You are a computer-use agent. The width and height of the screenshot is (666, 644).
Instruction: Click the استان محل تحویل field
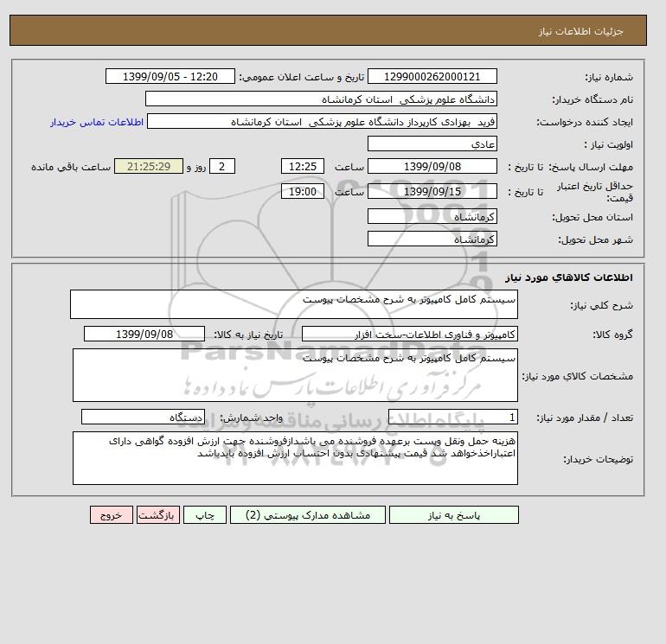(x=432, y=216)
